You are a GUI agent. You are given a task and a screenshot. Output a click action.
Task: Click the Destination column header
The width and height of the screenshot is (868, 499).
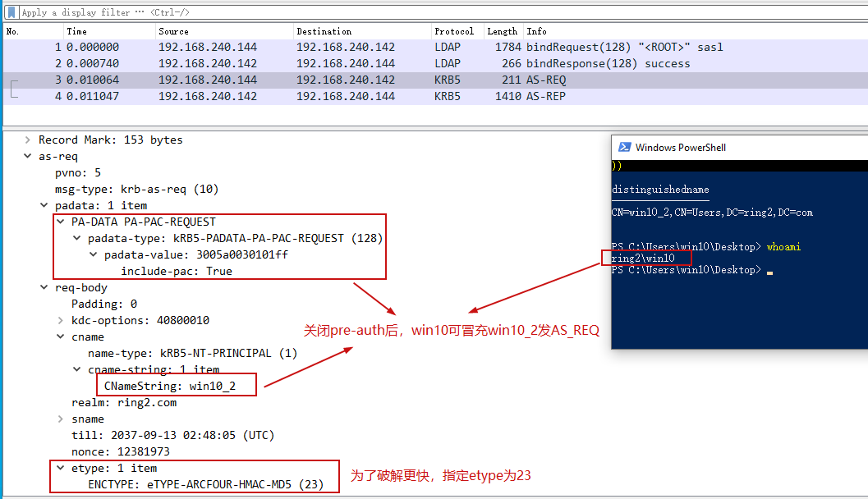324,31
